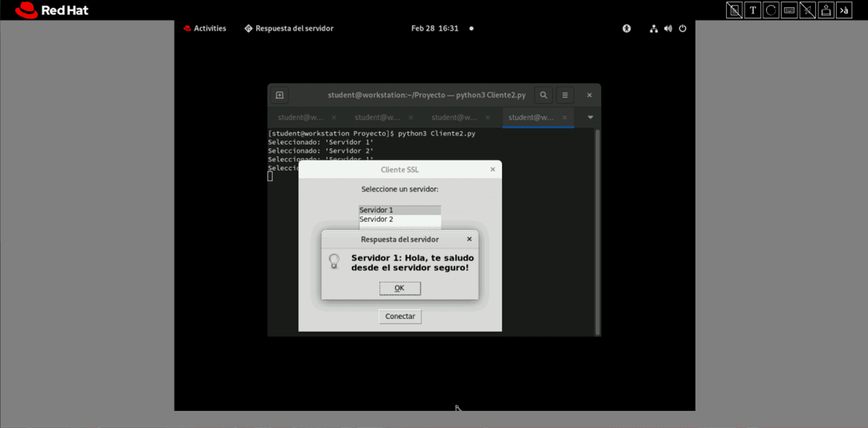
Task: Click the 'Cliente SSL' window title
Action: pyautogui.click(x=400, y=170)
